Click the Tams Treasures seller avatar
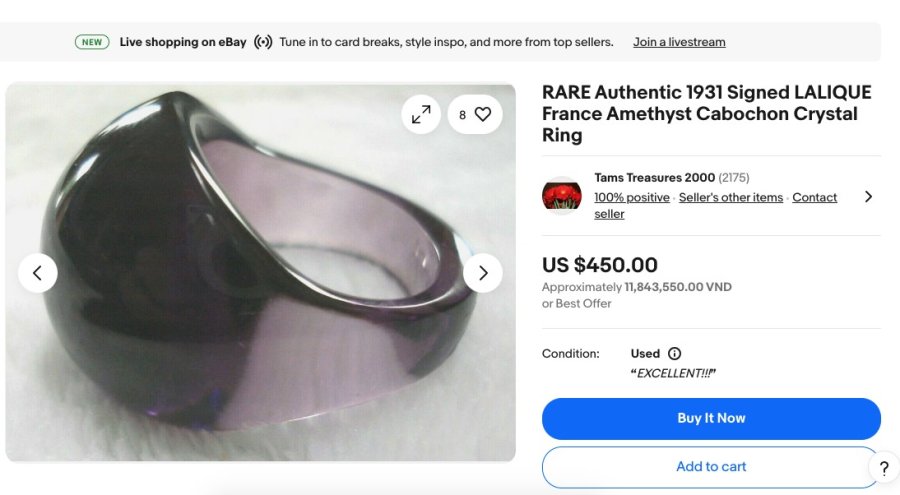The width and height of the screenshot is (900, 495). click(562, 195)
